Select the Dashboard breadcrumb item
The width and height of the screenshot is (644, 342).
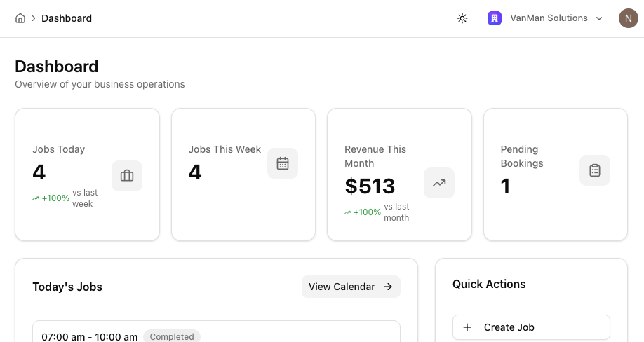[x=67, y=18]
